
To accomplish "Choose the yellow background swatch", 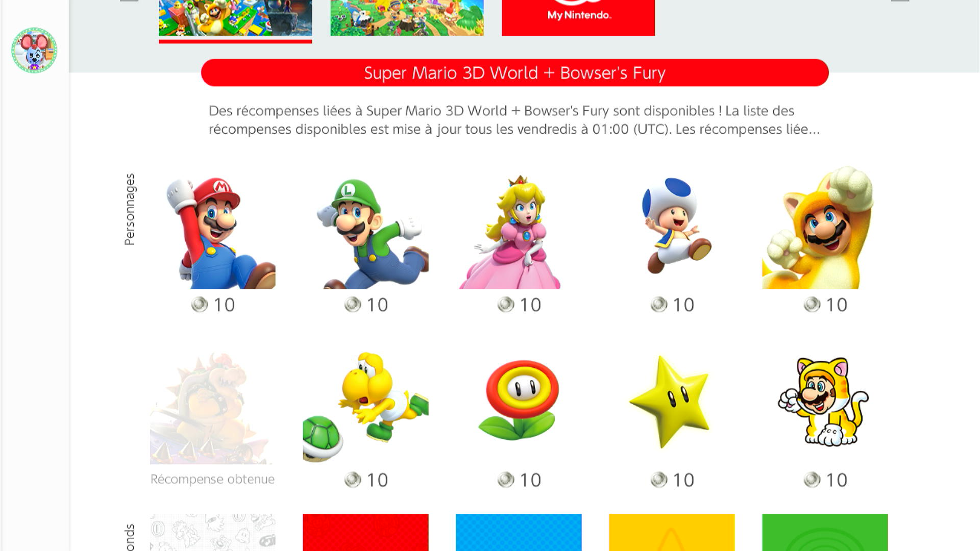I will tap(672, 533).
